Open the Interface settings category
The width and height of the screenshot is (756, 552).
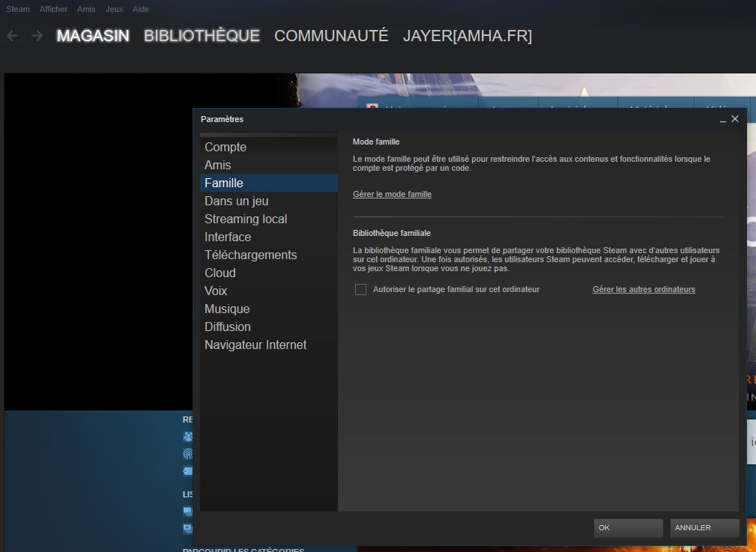(x=269, y=237)
